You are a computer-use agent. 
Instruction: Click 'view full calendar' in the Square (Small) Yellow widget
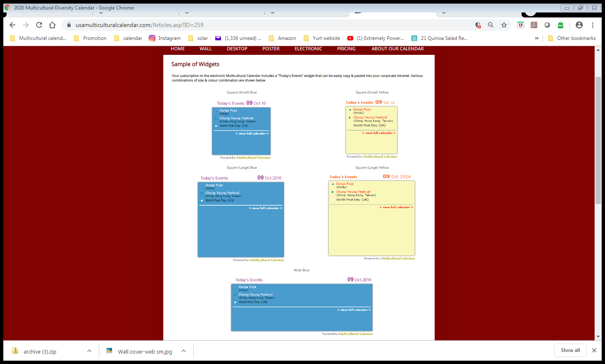379,133
